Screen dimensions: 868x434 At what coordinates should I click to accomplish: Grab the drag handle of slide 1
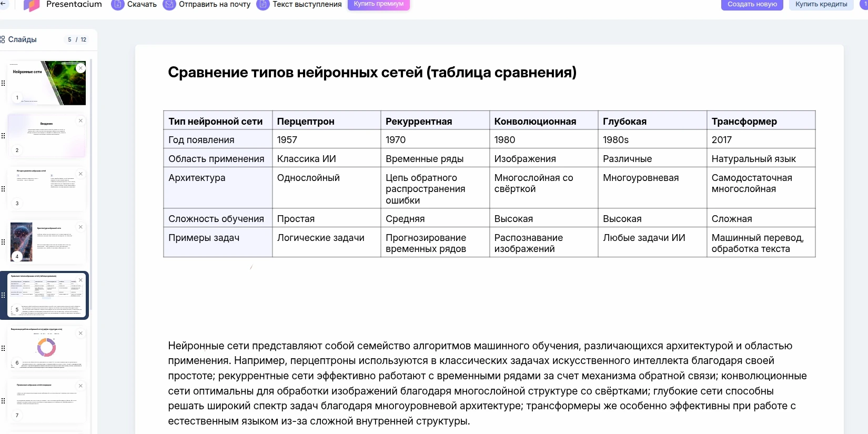(x=3, y=83)
